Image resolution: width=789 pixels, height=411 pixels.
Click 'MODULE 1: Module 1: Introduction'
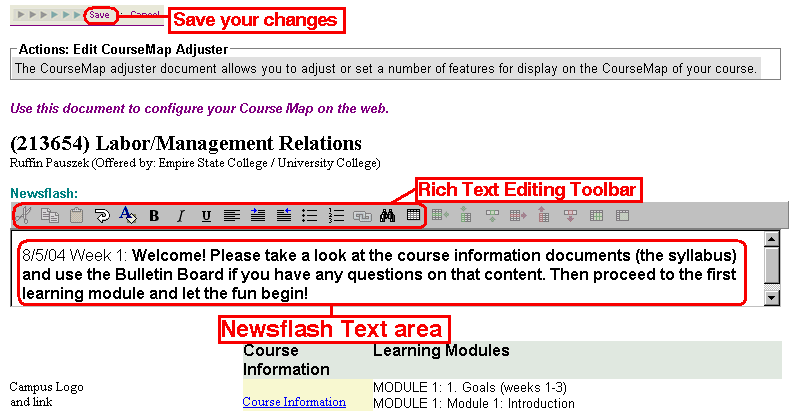pos(474,403)
